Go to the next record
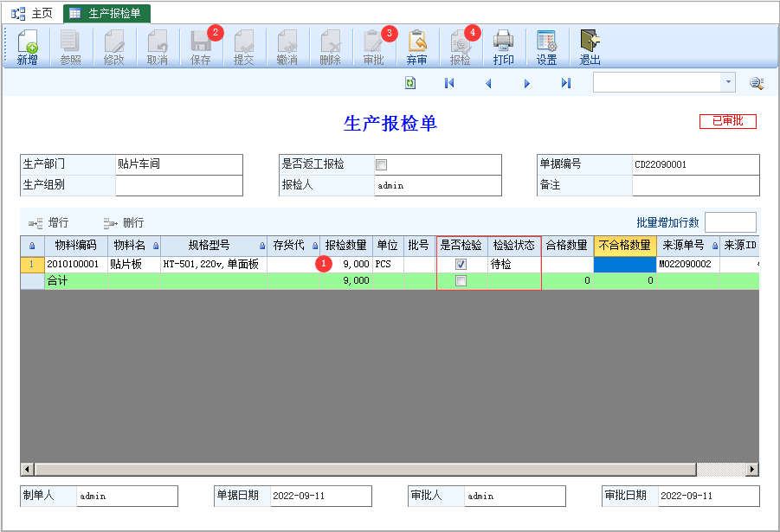 click(527, 83)
